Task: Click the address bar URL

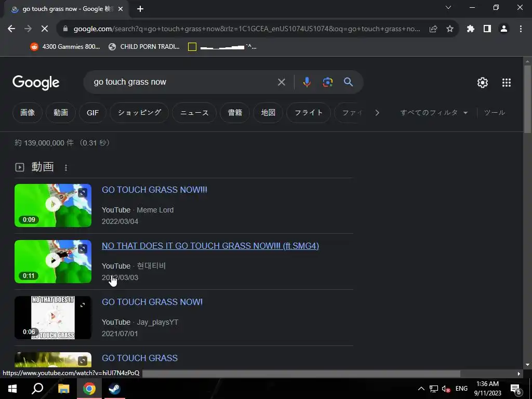Action: [x=247, y=29]
